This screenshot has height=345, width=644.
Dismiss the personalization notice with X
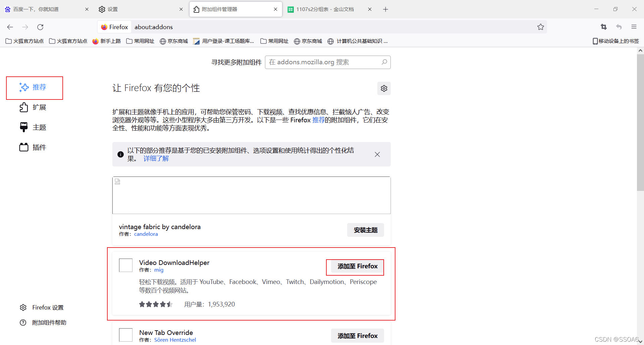coord(377,154)
